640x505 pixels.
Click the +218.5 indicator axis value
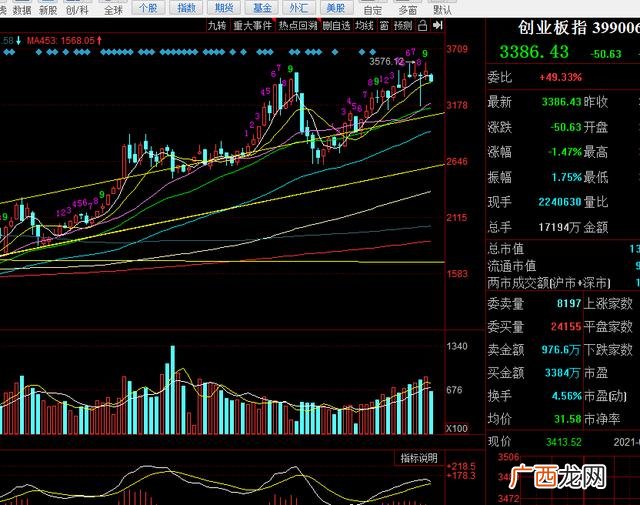pos(461,466)
